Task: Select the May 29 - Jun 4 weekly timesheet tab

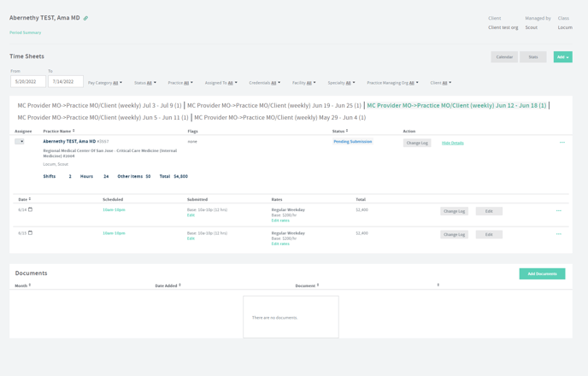Action: (x=279, y=118)
